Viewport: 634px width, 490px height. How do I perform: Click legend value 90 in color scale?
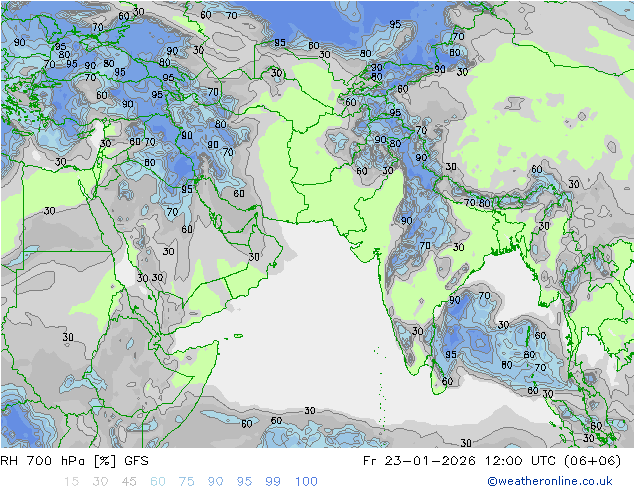[x=215, y=482]
